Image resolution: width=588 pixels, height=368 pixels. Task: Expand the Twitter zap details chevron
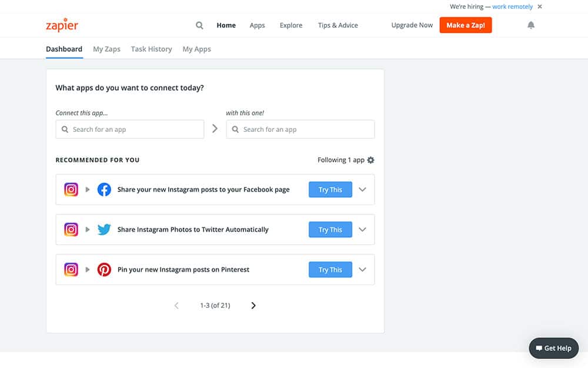(x=362, y=230)
